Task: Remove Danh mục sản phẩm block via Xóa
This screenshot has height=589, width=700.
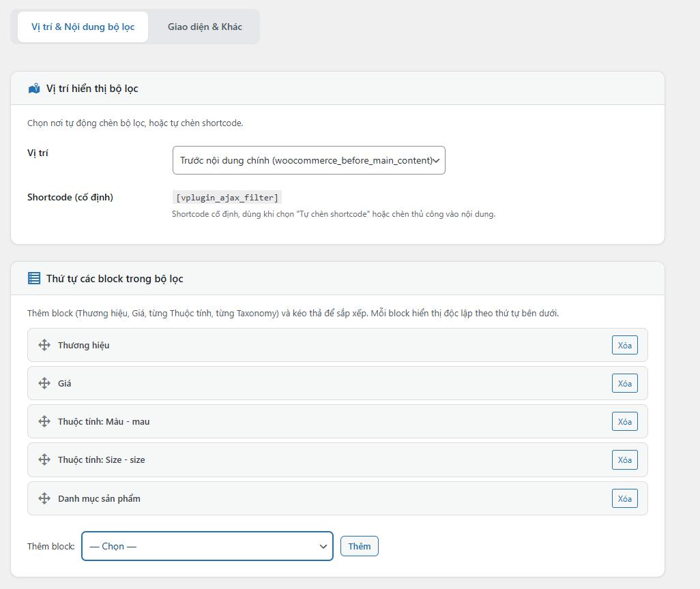Action: 624,498
